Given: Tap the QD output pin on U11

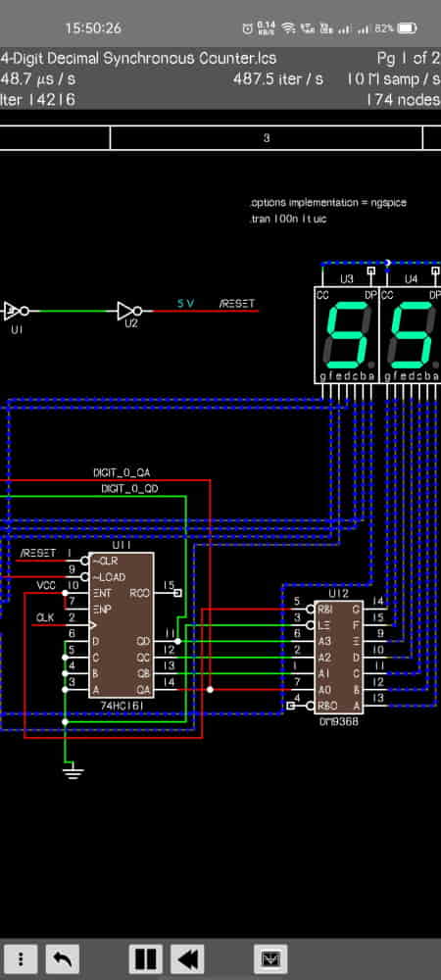Looking at the screenshot, I should click(x=143, y=641).
